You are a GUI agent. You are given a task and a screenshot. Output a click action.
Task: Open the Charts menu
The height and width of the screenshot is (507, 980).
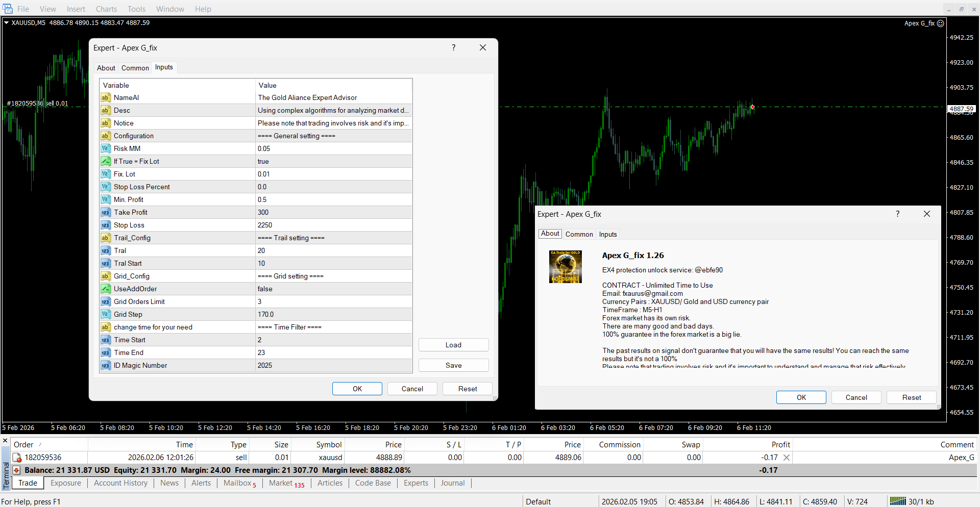[106, 9]
